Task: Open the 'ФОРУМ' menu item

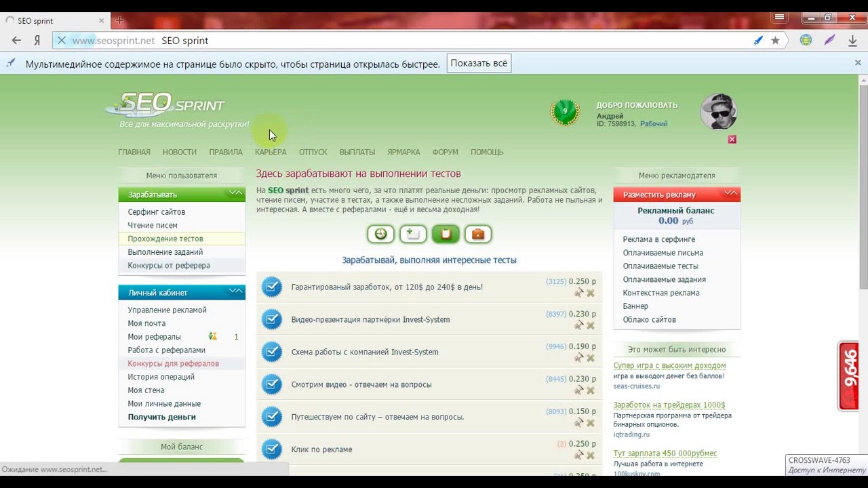Action: (x=446, y=152)
